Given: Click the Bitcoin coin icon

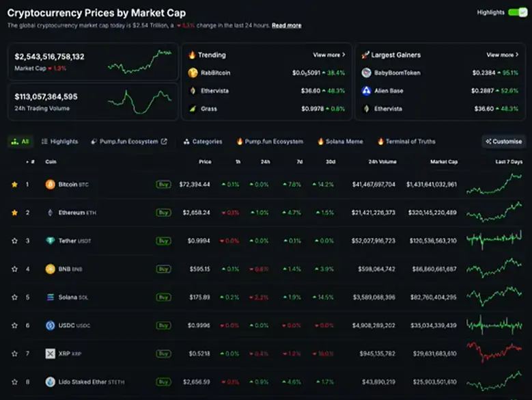Looking at the screenshot, I should tap(51, 185).
